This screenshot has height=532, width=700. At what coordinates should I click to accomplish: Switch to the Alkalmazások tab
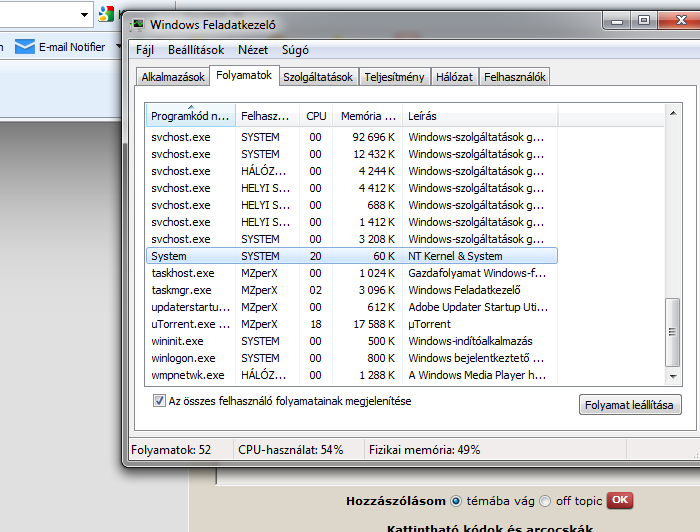(x=173, y=77)
